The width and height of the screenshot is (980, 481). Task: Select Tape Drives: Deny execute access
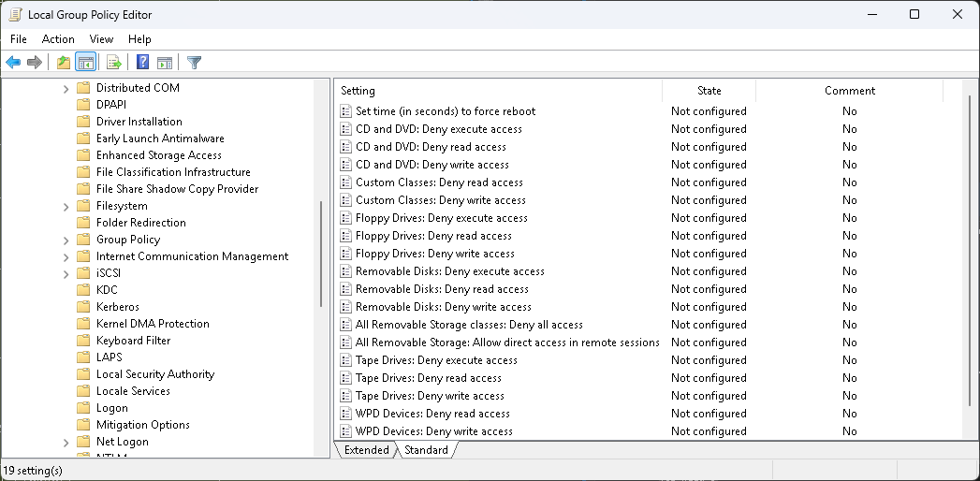[436, 360]
